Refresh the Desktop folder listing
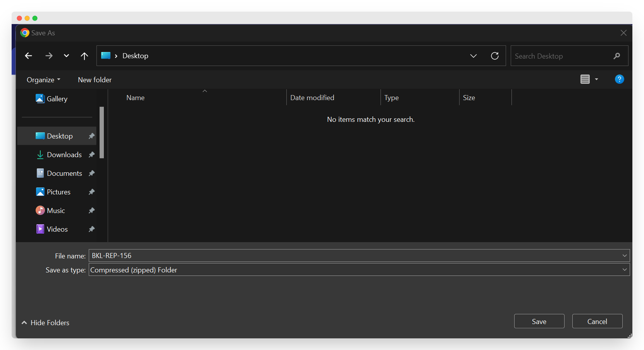644x350 pixels. [x=495, y=56]
